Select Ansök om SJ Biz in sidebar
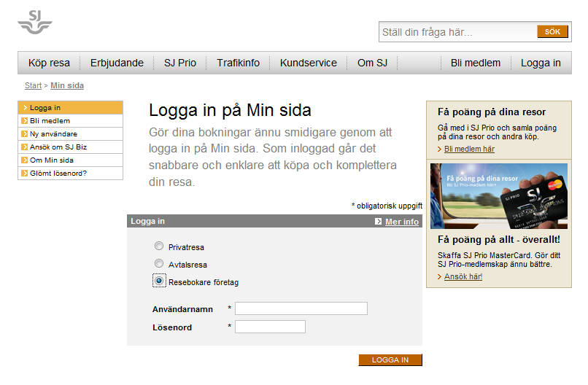The width and height of the screenshot is (588, 385). tap(71, 147)
